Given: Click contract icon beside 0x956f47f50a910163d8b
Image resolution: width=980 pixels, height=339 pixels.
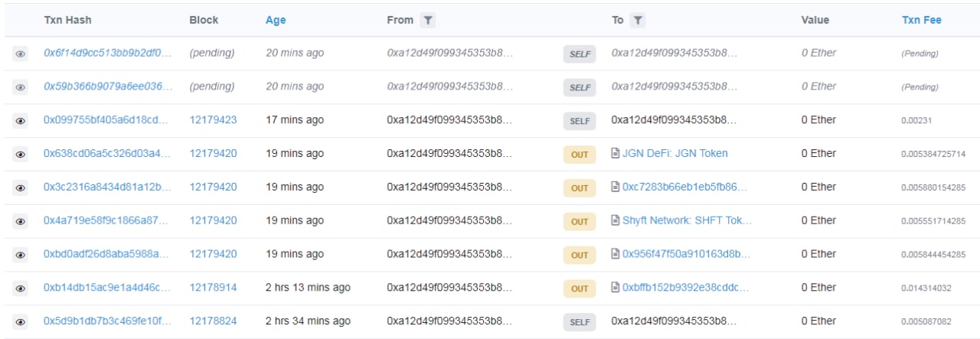Looking at the screenshot, I should (616, 254).
